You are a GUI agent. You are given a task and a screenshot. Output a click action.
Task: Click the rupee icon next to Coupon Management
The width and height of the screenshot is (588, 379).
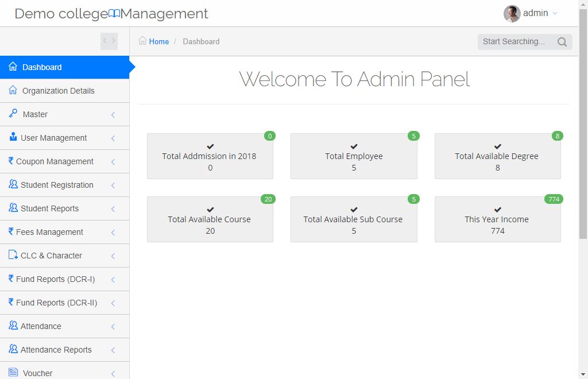click(11, 161)
